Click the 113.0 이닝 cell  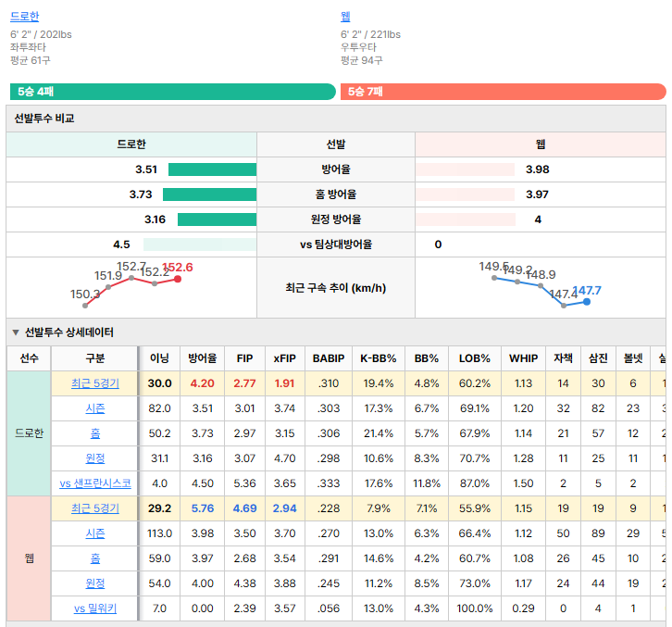(159, 533)
